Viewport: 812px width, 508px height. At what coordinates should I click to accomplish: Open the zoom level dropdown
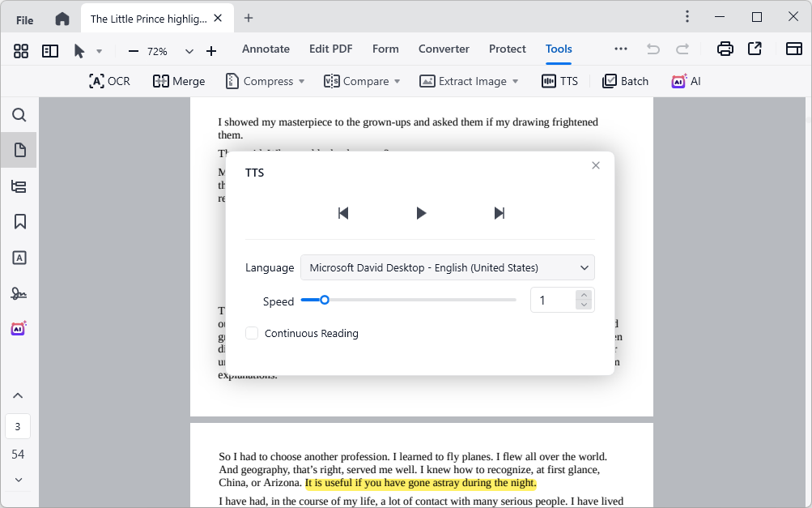pyautogui.click(x=189, y=51)
